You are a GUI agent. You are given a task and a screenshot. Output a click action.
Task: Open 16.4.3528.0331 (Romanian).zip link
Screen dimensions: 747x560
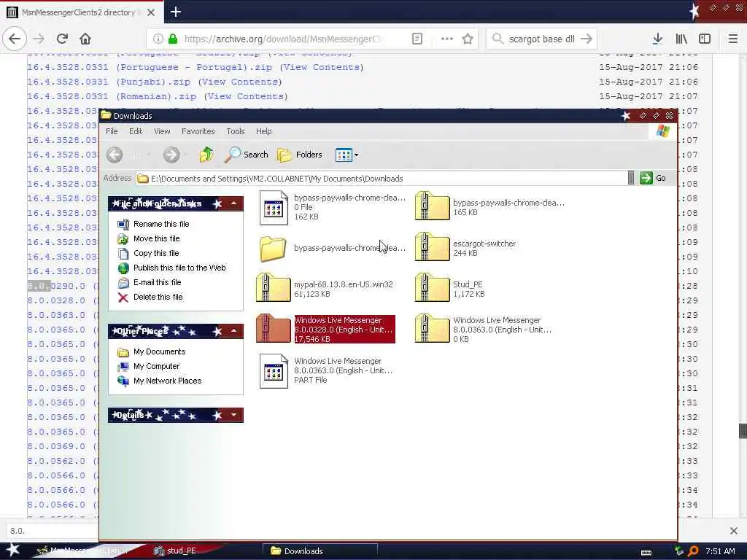point(112,97)
